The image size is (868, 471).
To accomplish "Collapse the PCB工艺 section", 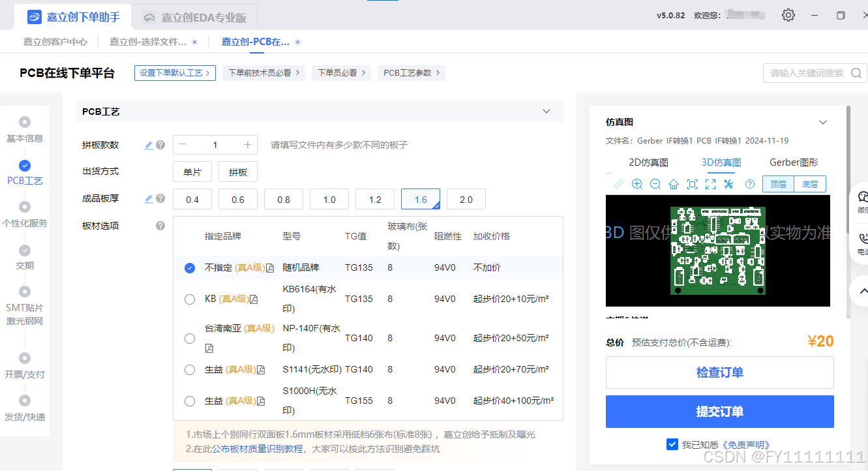I will point(546,112).
